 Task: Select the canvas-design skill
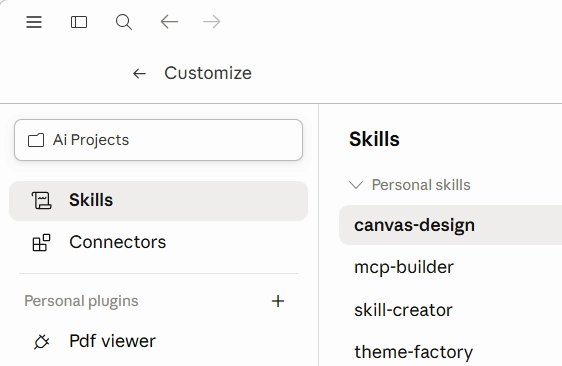[451, 225]
